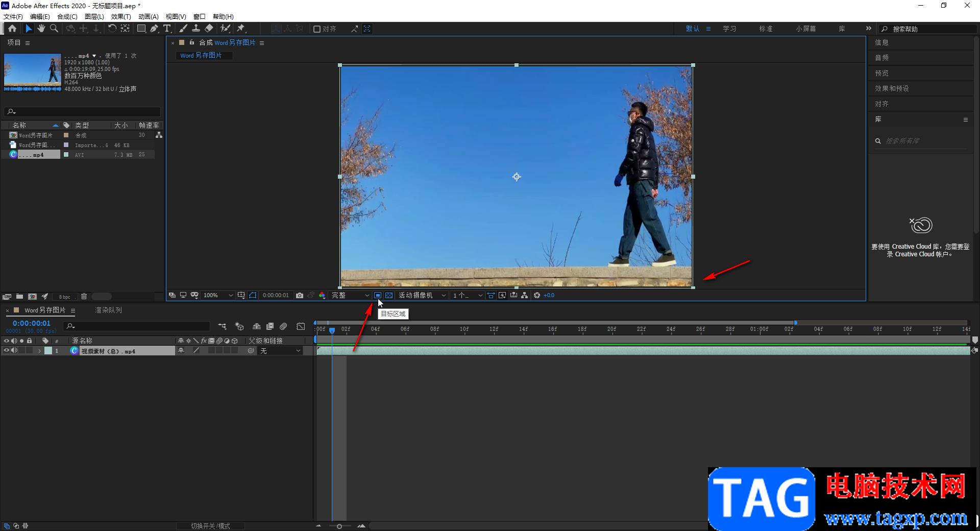Click 切换开关/模式 button
The width and height of the screenshot is (980, 531).
(210, 525)
